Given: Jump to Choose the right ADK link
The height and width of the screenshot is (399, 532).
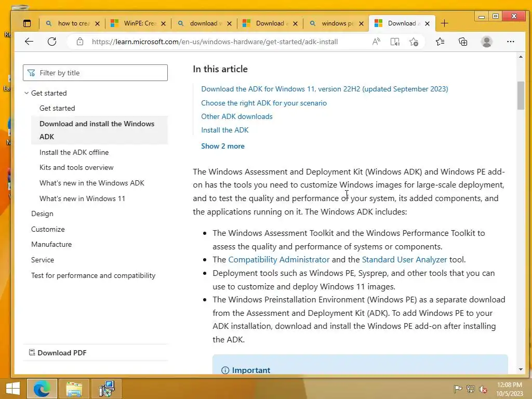Looking at the screenshot, I should point(264,103).
